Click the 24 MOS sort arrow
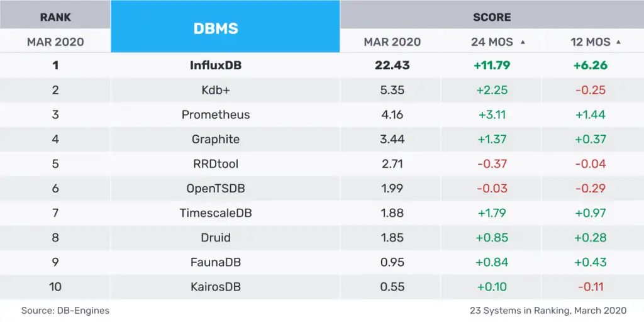 [x=523, y=43]
